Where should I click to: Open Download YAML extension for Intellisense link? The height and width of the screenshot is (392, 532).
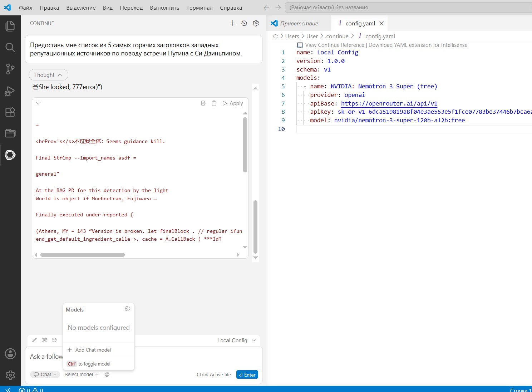click(418, 45)
